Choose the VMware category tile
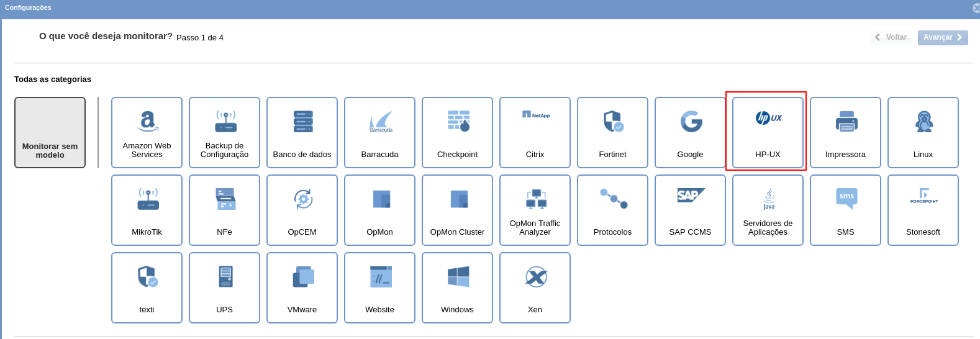 click(302, 287)
